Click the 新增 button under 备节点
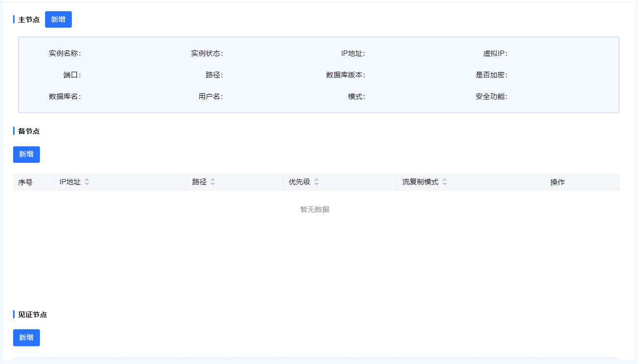Viewport: 638px width, 364px height. point(27,155)
